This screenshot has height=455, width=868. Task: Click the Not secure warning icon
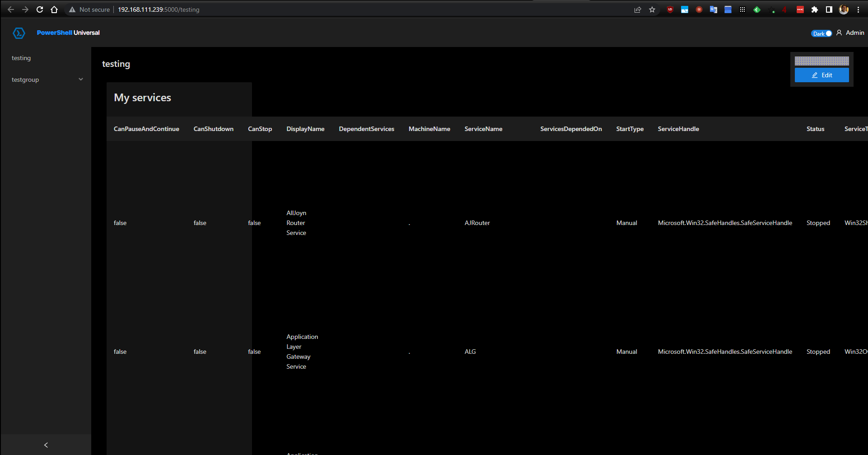(x=72, y=9)
